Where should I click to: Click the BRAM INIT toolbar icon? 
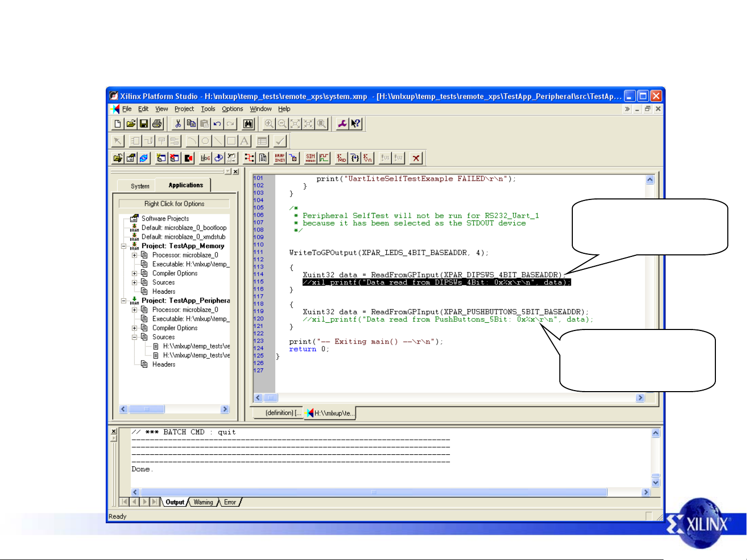pos(280,158)
